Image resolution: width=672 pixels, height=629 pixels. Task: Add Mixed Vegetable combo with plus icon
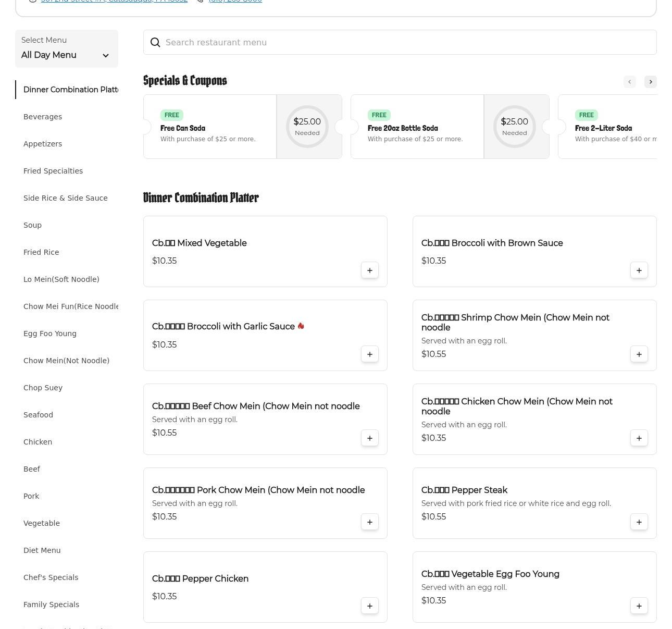[369, 270]
